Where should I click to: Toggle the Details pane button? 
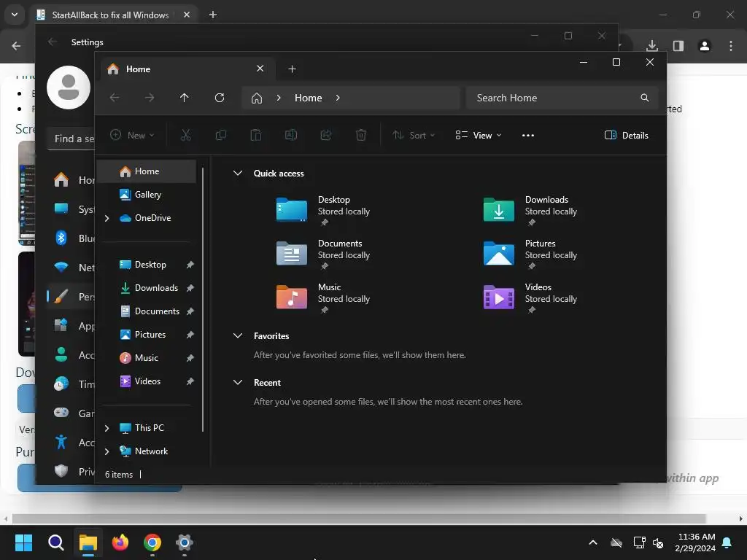626,135
